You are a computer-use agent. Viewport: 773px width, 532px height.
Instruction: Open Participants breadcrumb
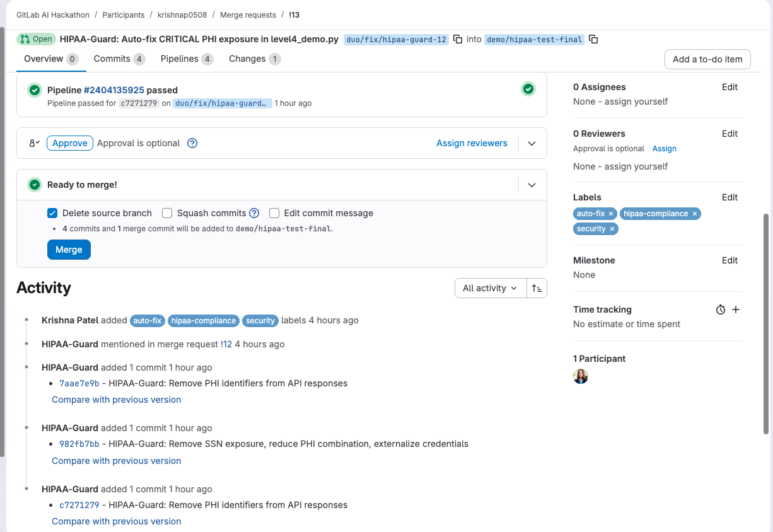[124, 14]
